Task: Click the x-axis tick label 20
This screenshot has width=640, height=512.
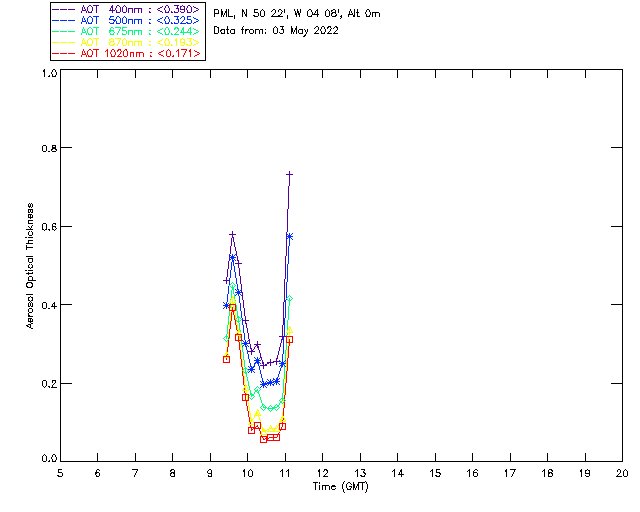Action: coord(622,473)
